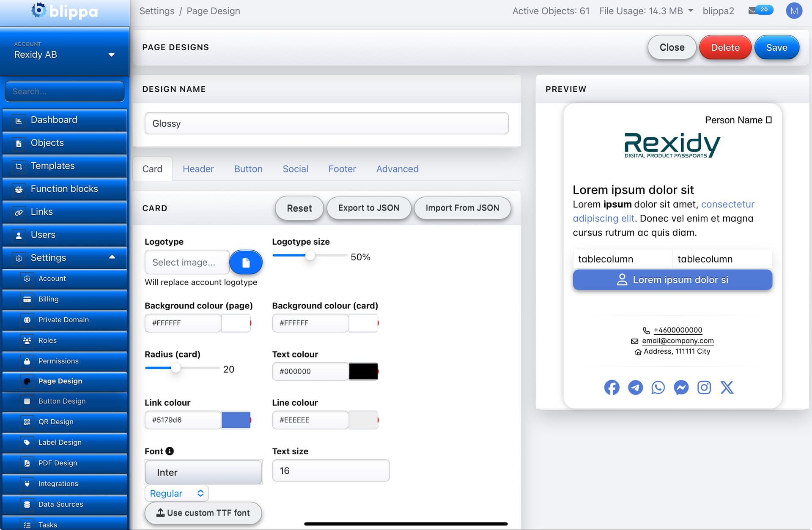Click the Export to JSON button
This screenshot has width=812, height=530.
[368, 208]
